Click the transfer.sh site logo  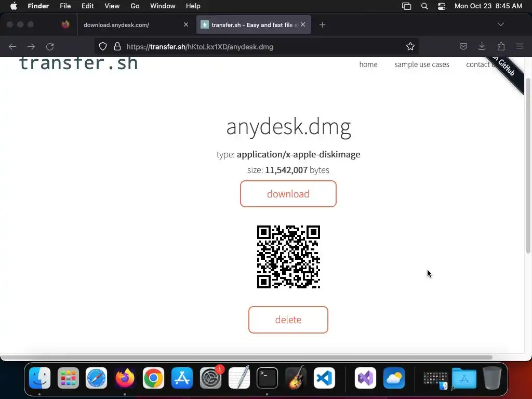coord(78,63)
